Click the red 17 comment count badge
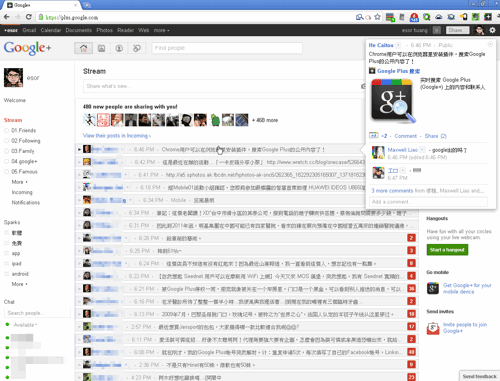 411,326
